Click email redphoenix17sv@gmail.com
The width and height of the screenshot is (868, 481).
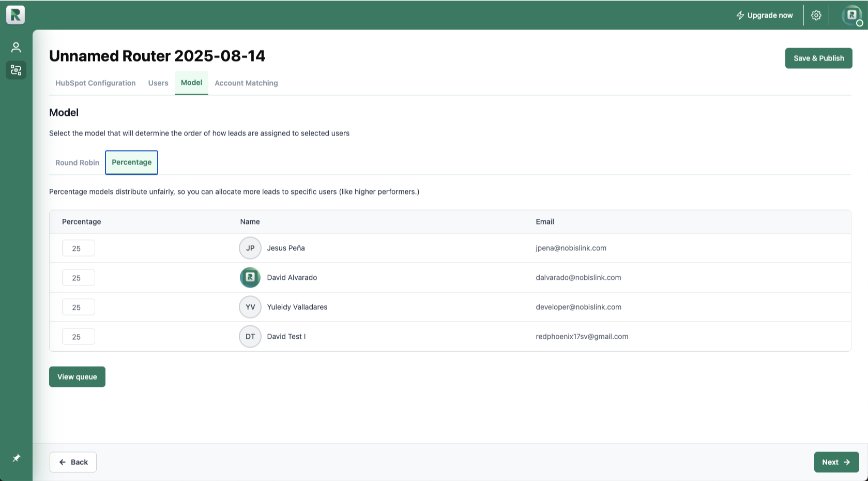click(x=582, y=337)
